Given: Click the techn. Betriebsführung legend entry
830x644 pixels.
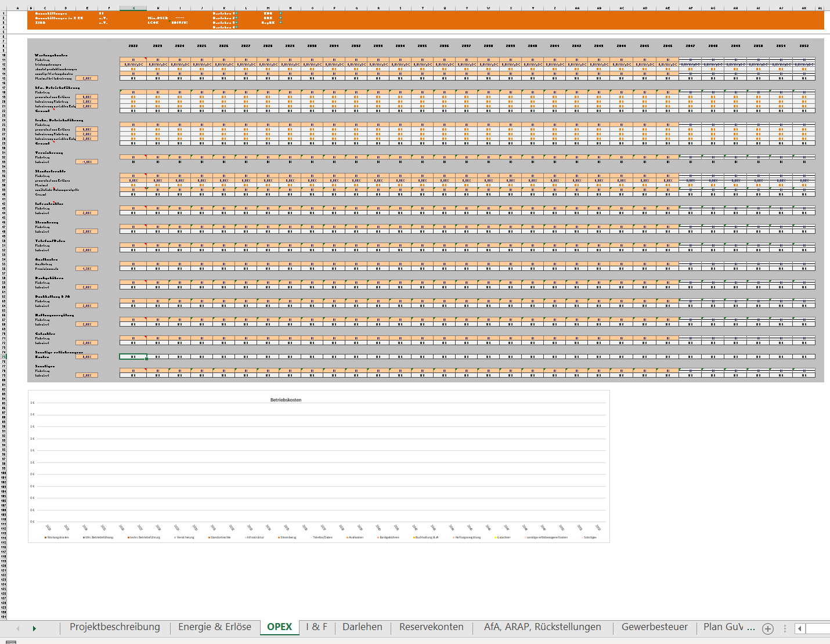Looking at the screenshot, I should click(x=143, y=537).
